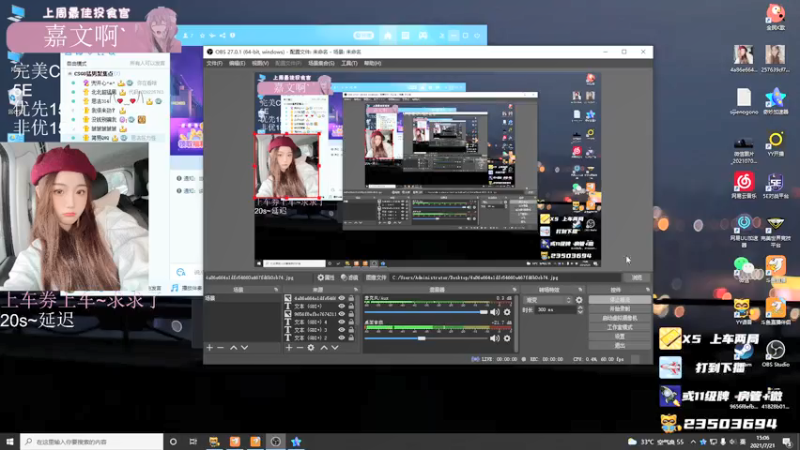The height and width of the screenshot is (450, 800).
Task: Toggle visibility of 文本 (GDI+) 2 source
Action: click(x=342, y=338)
